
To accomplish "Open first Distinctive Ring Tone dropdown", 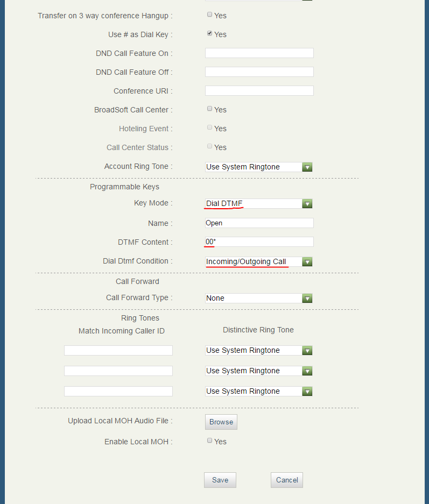I will [259, 350].
